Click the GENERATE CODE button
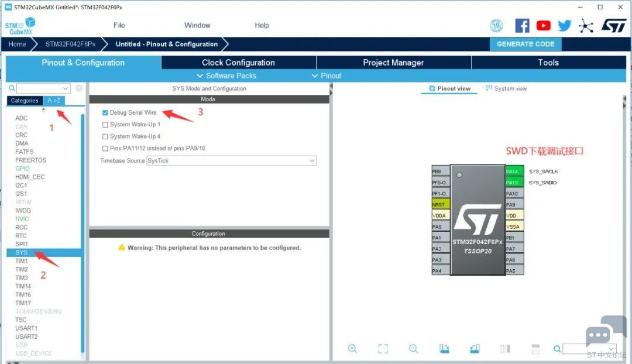Viewport: 632px width, 364px height. tap(525, 44)
